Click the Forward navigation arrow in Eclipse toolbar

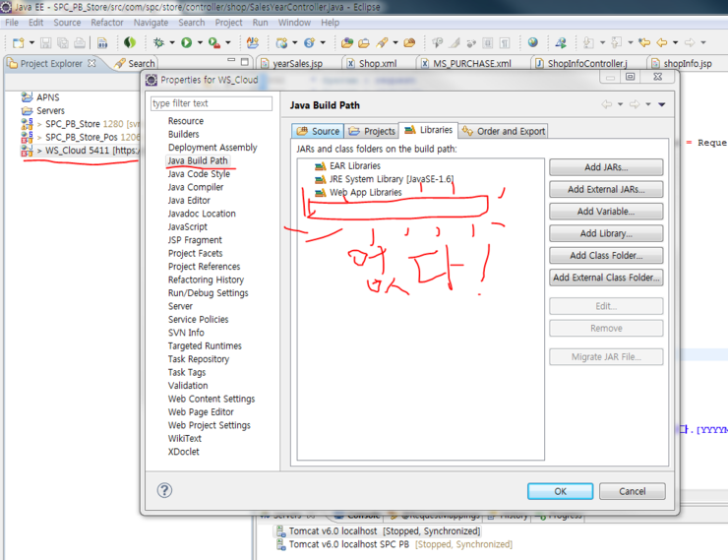[x=690, y=42]
